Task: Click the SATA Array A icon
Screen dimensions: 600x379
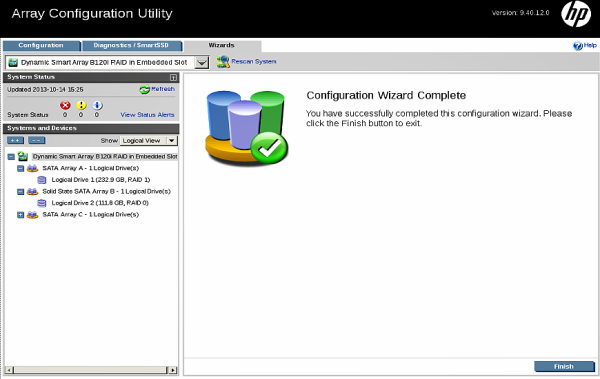Action: pos(33,168)
